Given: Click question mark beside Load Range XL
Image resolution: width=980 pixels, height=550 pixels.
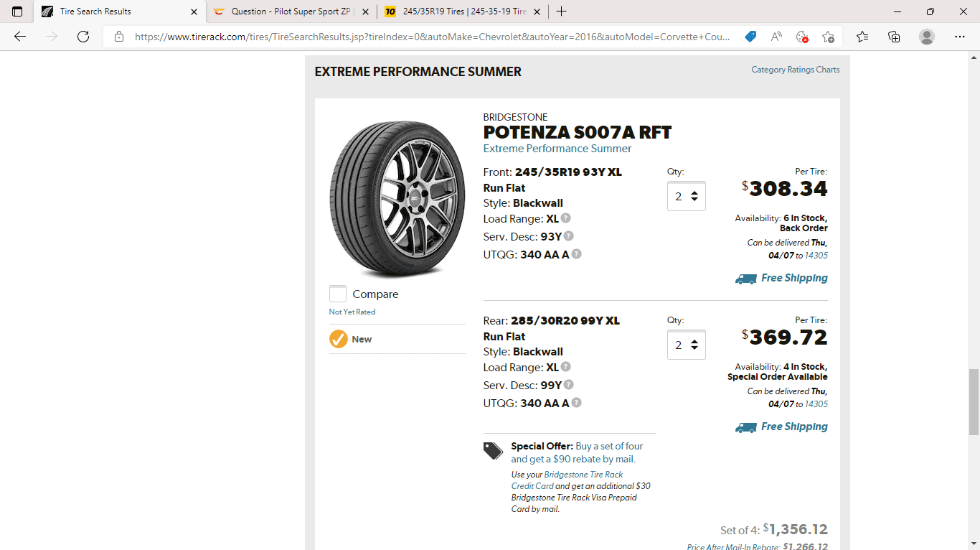Looking at the screenshot, I should [x=565, y=218].
